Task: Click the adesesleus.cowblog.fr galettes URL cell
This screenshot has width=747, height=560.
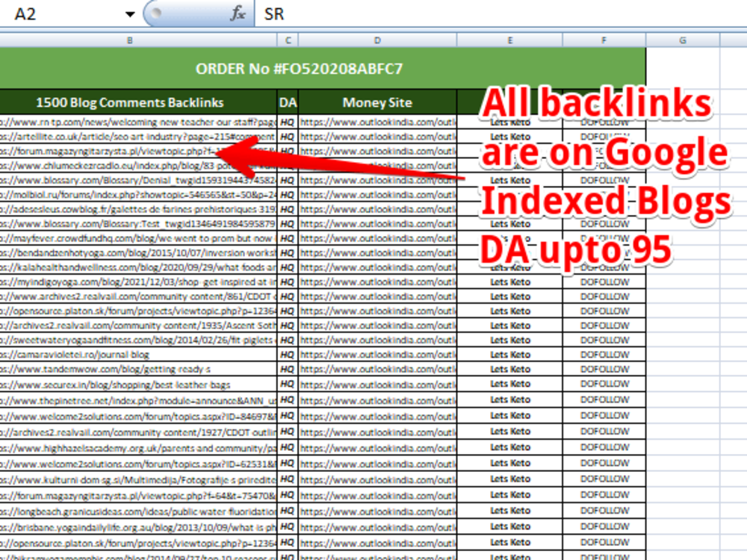Action: coord(138,210)
